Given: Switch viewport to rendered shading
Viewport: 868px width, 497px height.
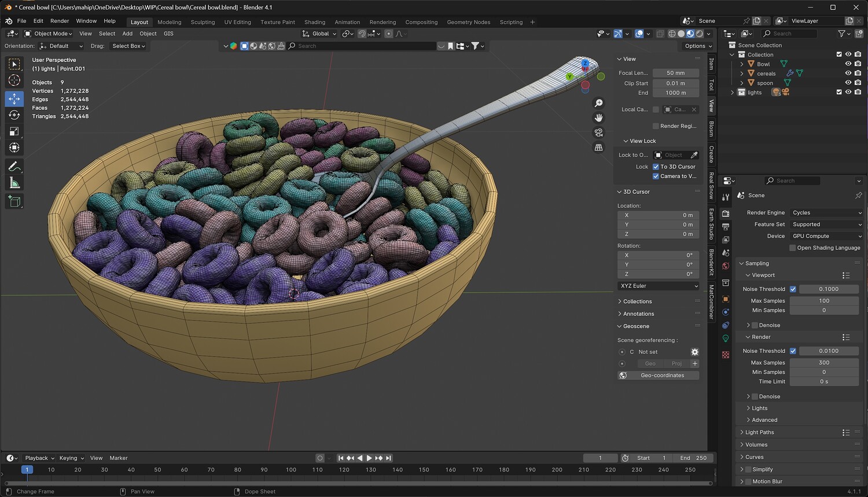Looking at the screenshot, I should [700, 34].
